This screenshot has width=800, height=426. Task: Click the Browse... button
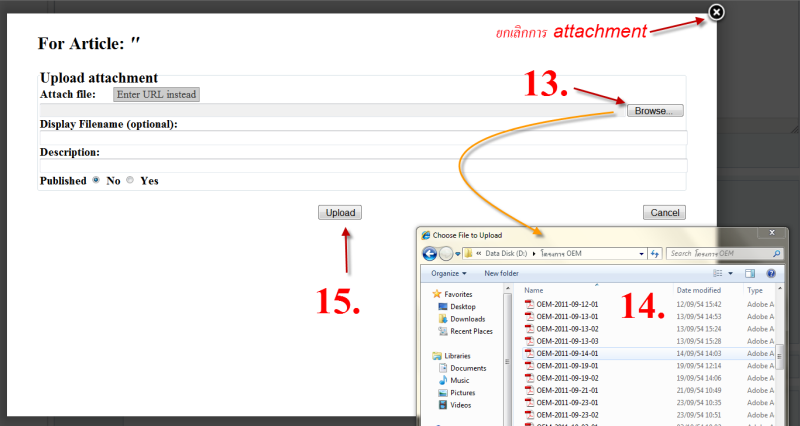tap(655, 111)
